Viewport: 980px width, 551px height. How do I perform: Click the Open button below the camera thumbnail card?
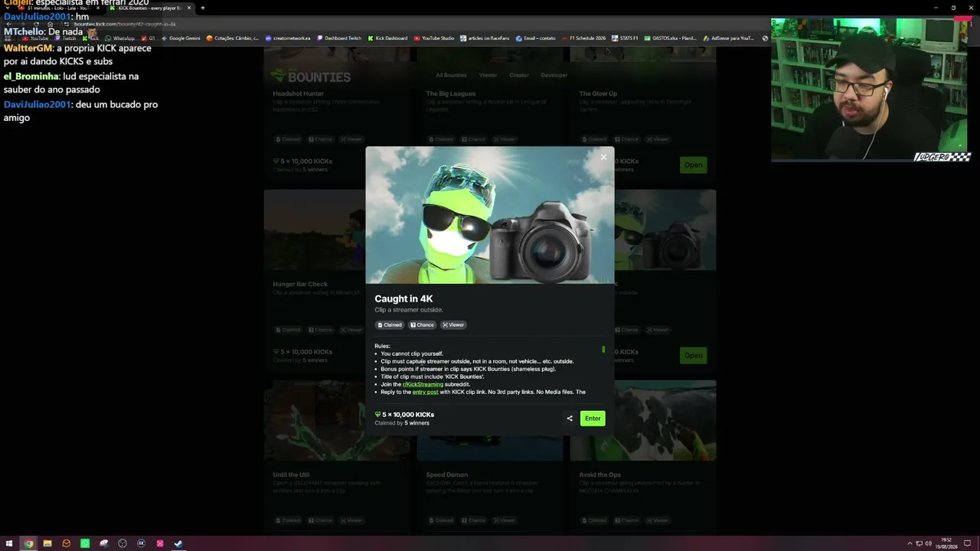(x=693, y=355)
